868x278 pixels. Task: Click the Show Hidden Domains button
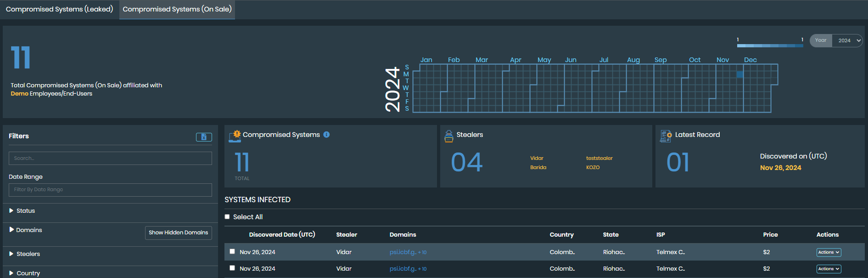pos(178,233)
